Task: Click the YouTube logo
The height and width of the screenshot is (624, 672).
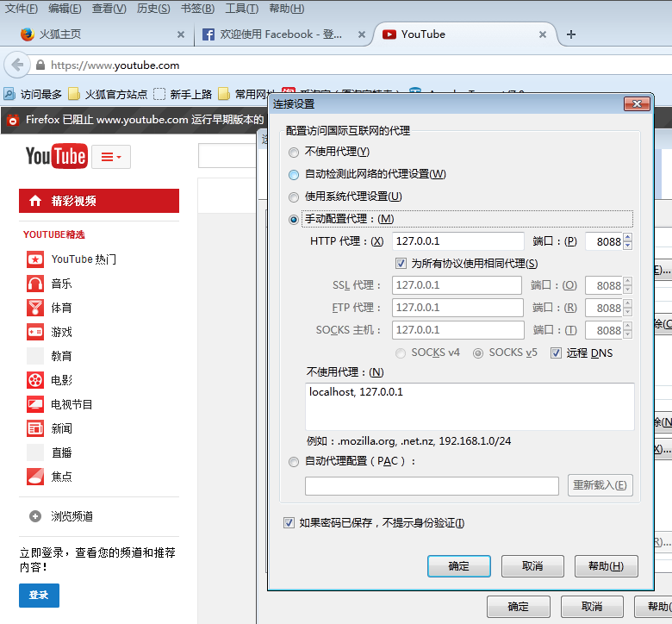Action: [57, 156]
